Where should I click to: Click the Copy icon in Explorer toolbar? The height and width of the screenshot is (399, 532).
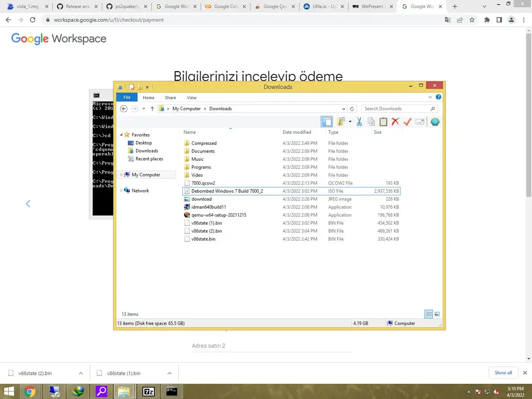point(371,122)
